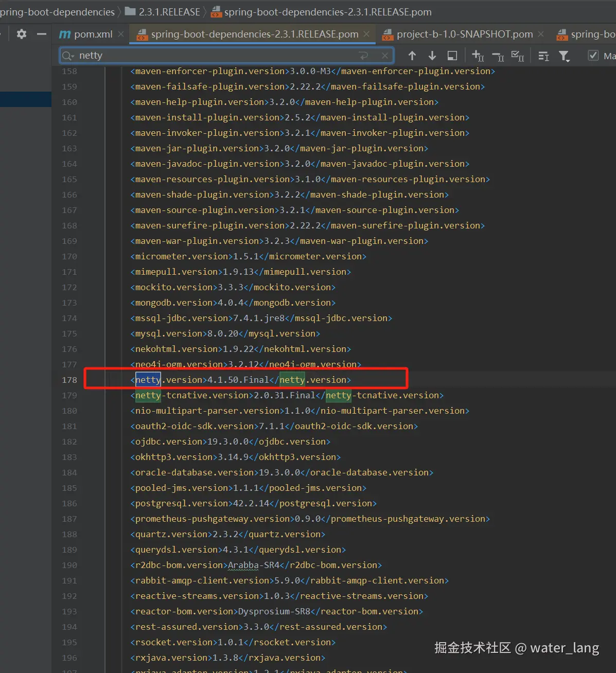Click the spring-boot-dependencies breadcrumb segment
This screenshot has width=616, height=673.
pyautogui.click(x=57, y=11)
